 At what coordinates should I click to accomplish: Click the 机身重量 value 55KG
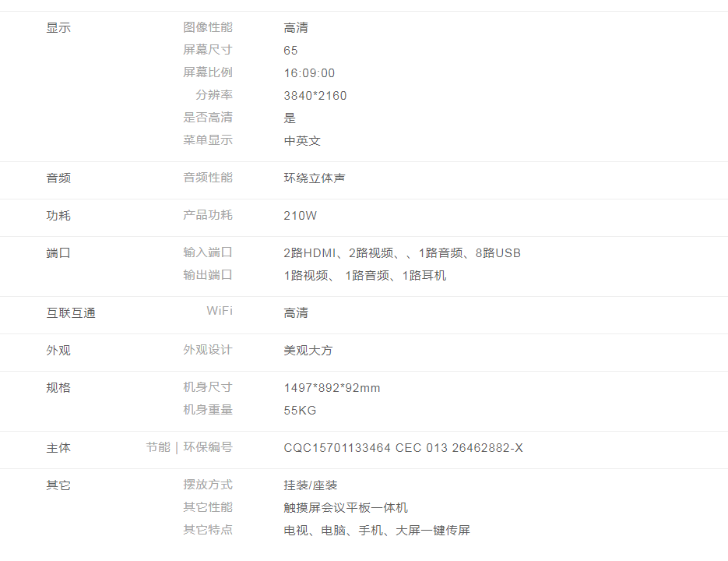coord(300,411)
